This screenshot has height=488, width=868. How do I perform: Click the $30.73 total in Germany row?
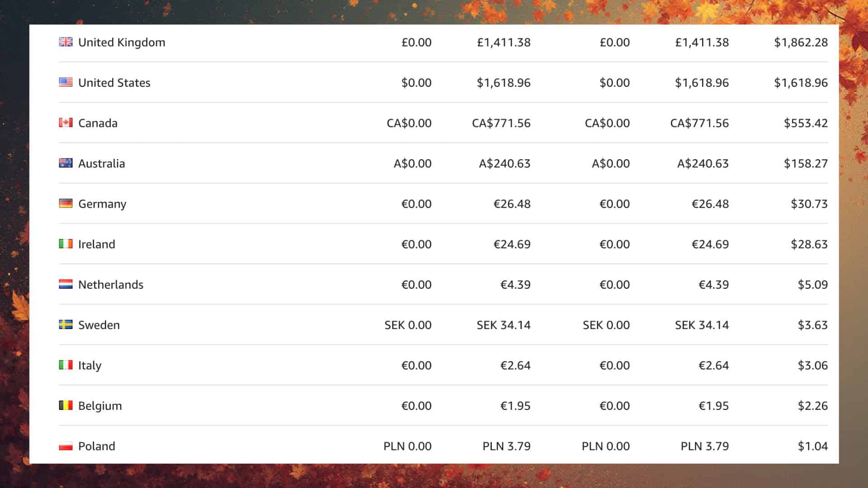tap(809, 204)
